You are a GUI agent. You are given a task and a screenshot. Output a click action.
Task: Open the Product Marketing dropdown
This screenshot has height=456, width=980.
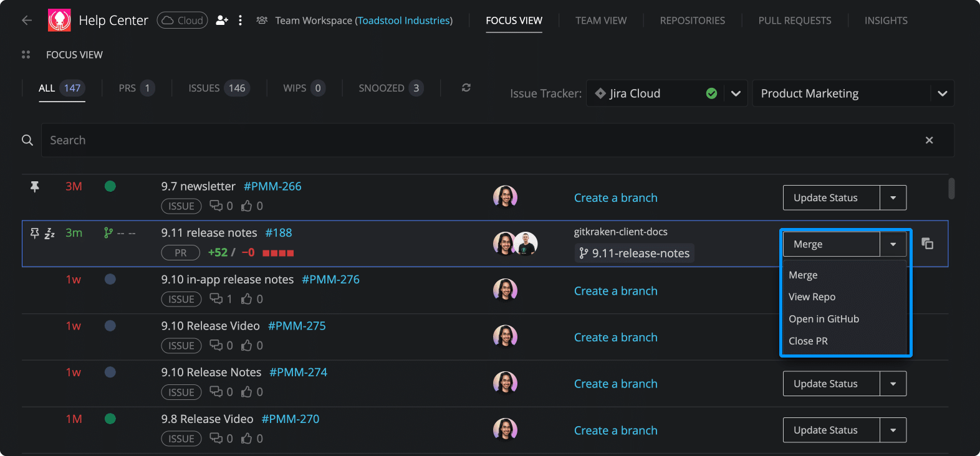point(853,93)
